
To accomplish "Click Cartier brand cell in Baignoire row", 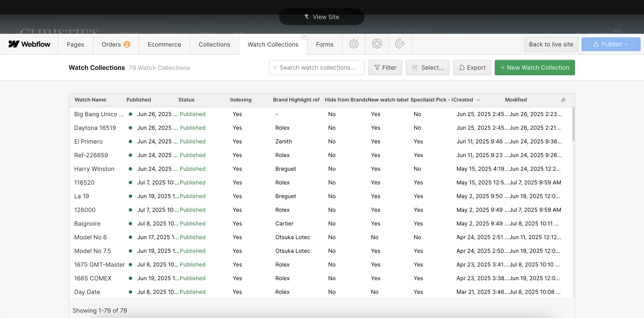I will pyautogui.click(x=284, y=223).
